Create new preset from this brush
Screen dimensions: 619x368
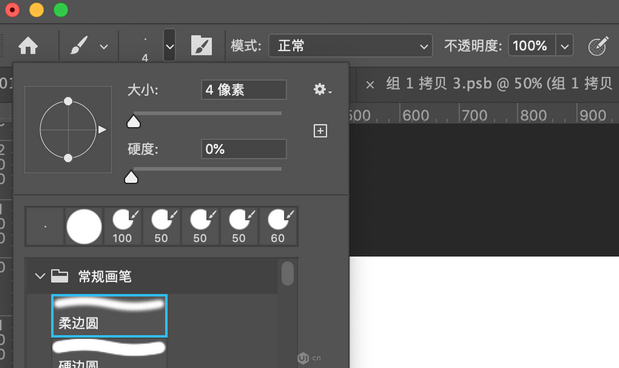click(320, 131)
